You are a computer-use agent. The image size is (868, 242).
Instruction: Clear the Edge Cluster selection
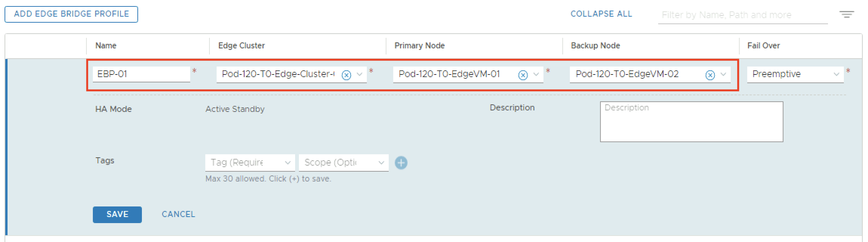[x=346, y=75]
